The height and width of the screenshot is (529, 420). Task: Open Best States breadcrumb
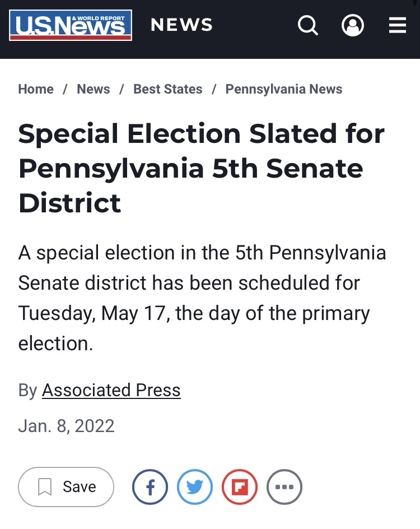pyautogui.click(x=168, y=89)
